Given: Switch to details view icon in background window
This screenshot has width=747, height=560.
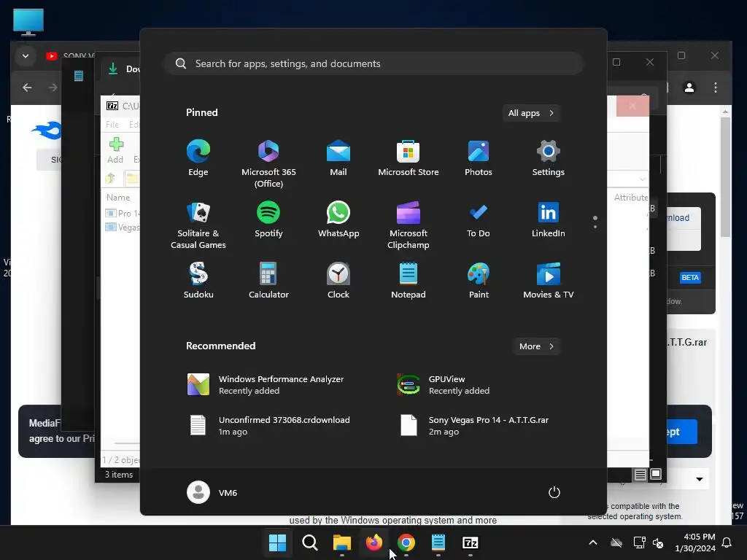Looking at the screenshot, I should coord(640,474).
